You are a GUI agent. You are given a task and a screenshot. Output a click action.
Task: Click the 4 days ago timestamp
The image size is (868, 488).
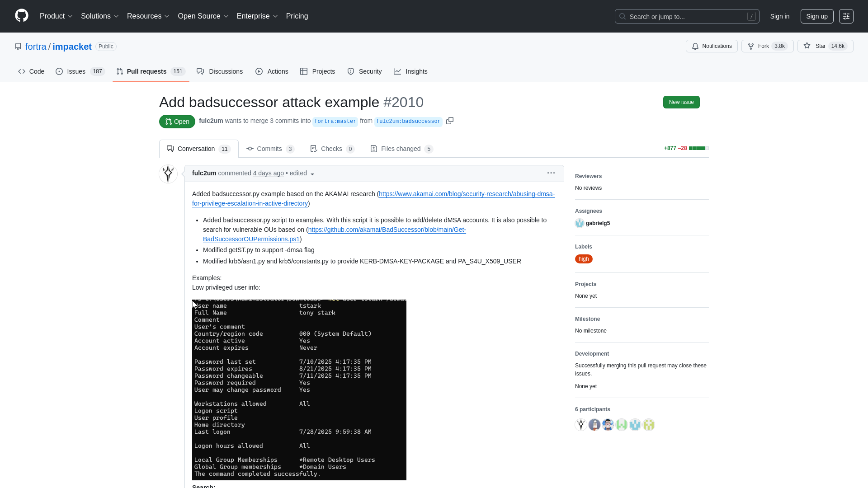pyautogui.click(x=269, y=173)
